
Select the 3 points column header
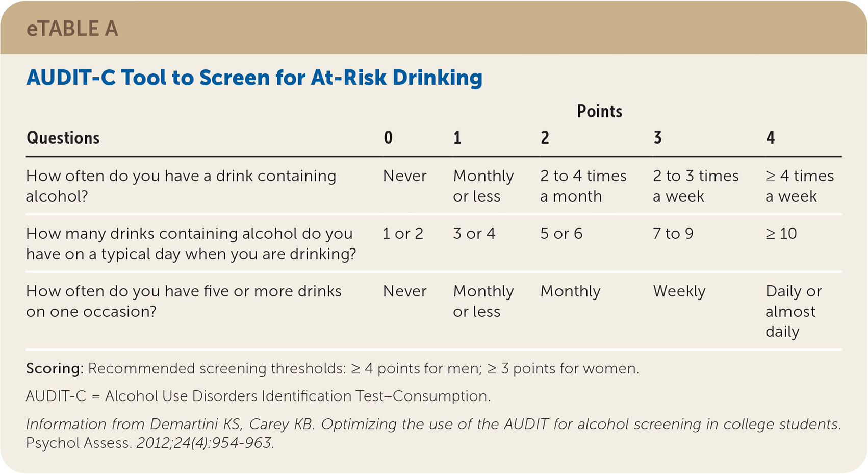(x=657, y=138)
